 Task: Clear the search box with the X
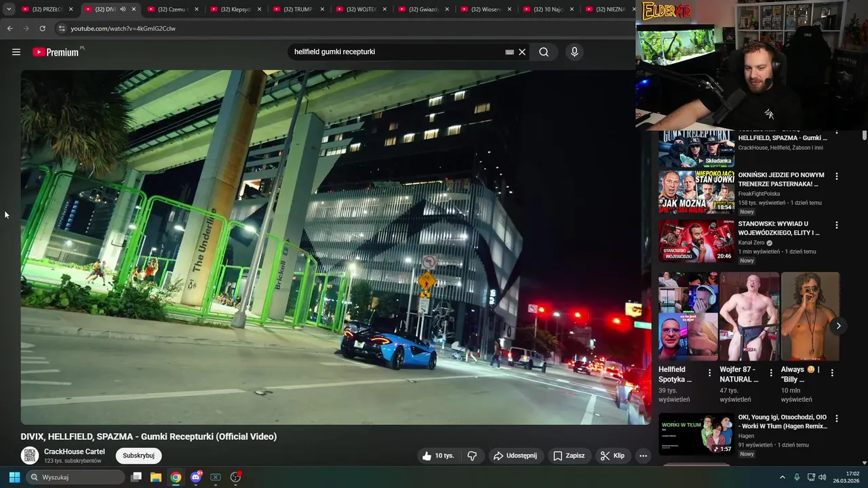coord(522,52)
